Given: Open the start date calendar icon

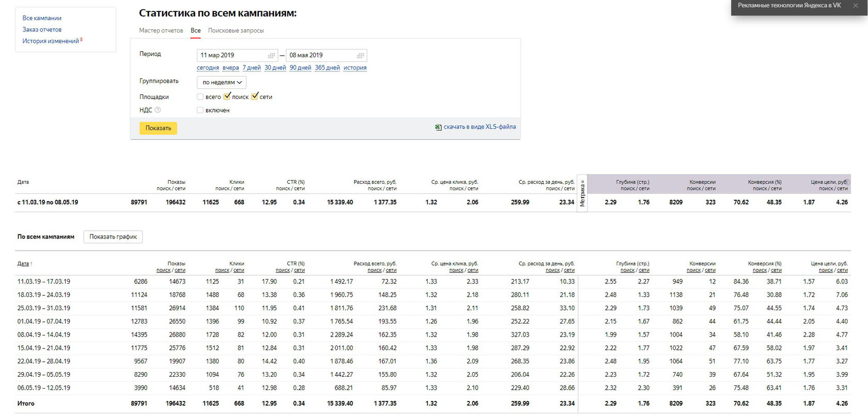Looking at the screenshot, I should [x=271, y=55].
